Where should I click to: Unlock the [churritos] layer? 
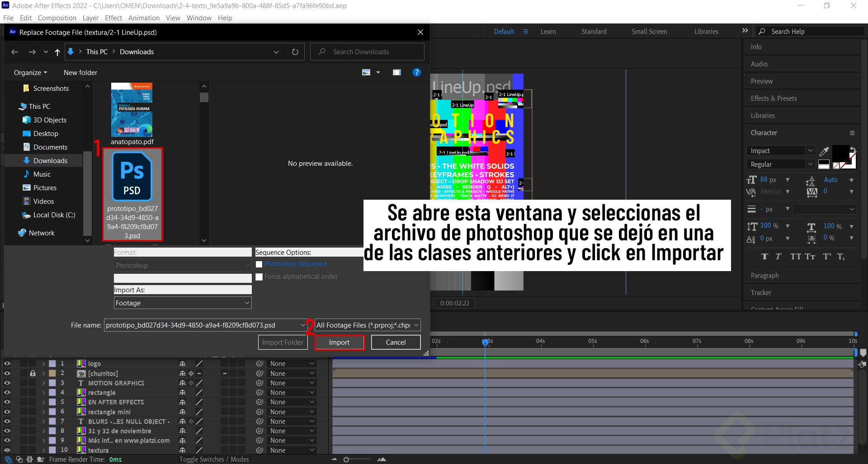(32, 373)
